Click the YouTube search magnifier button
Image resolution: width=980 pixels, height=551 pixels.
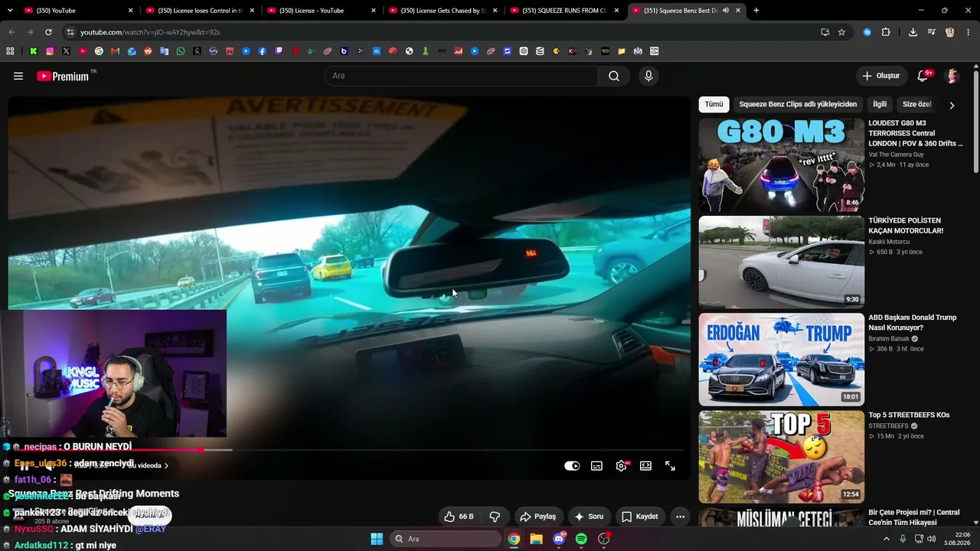[614, 76]
